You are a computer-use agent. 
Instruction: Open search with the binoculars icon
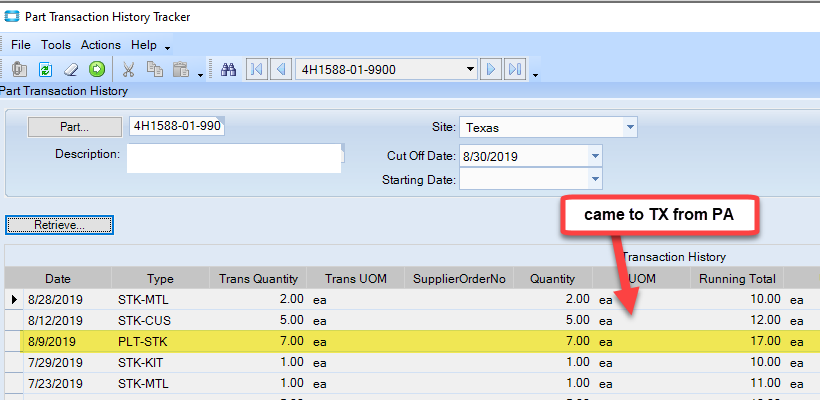[228, 69]
